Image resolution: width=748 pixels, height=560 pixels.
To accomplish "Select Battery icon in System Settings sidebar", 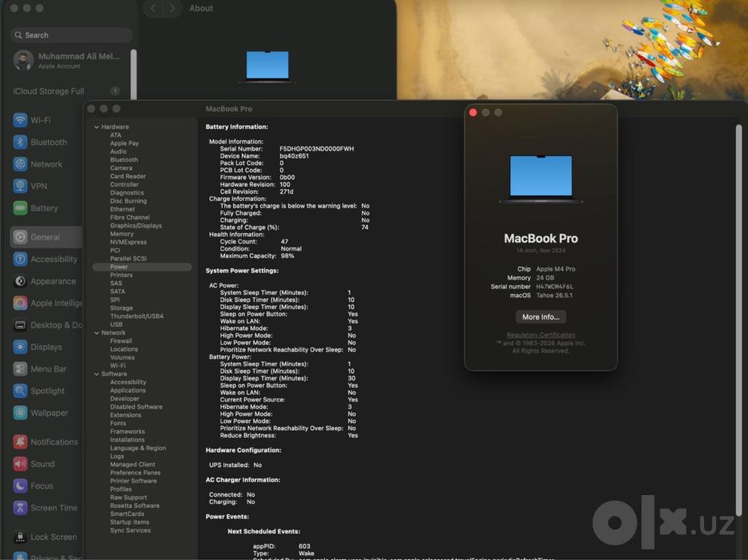I will tap(20, 207).
